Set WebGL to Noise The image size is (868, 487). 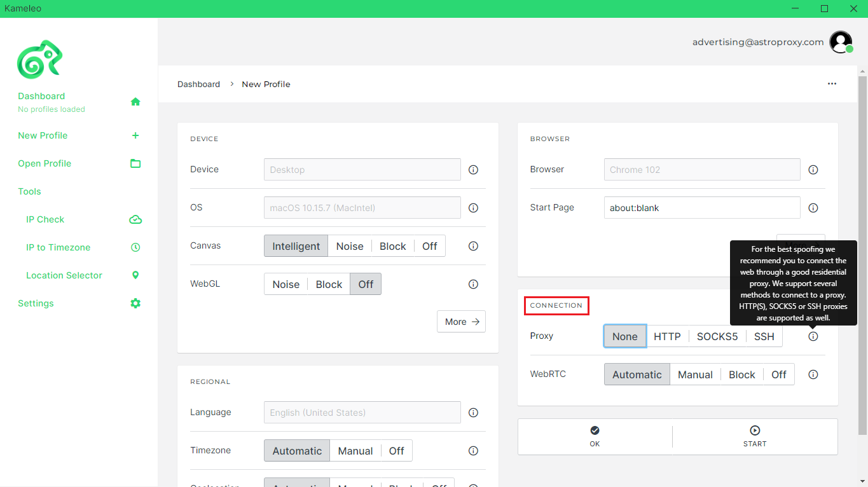click(x=286, y=284)
